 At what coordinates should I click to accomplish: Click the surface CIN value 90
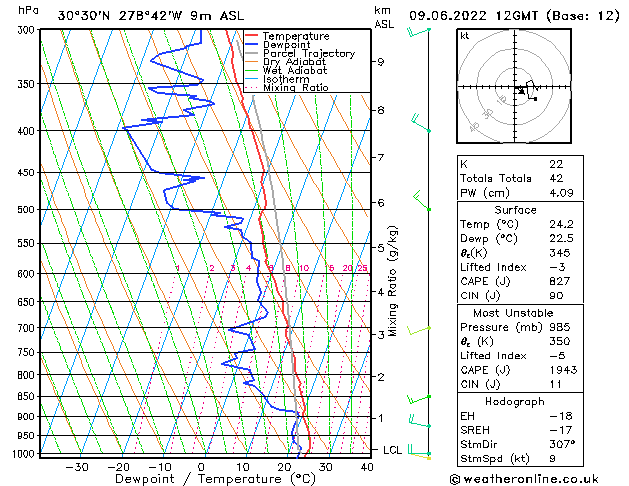click(x=556, y=296)
